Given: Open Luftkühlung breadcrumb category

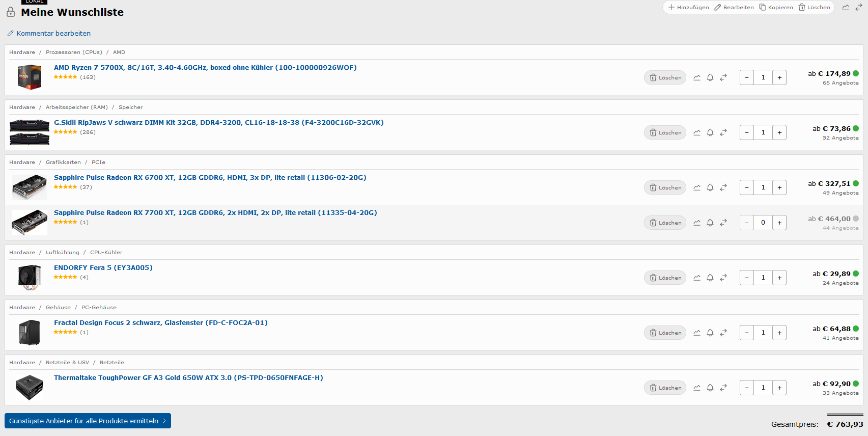Looking at the screenshot, I should coord(63,252).
